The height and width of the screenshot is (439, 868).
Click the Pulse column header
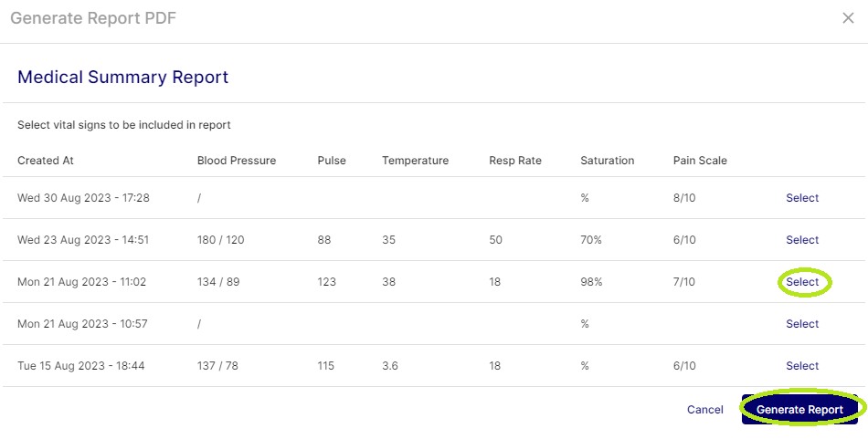332,161
